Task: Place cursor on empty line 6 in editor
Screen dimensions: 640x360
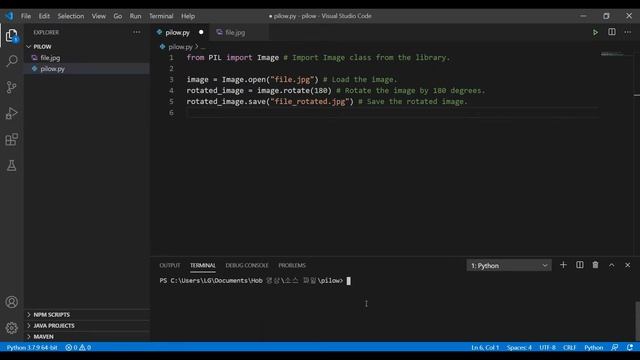Action: click(x=392, y=112)
